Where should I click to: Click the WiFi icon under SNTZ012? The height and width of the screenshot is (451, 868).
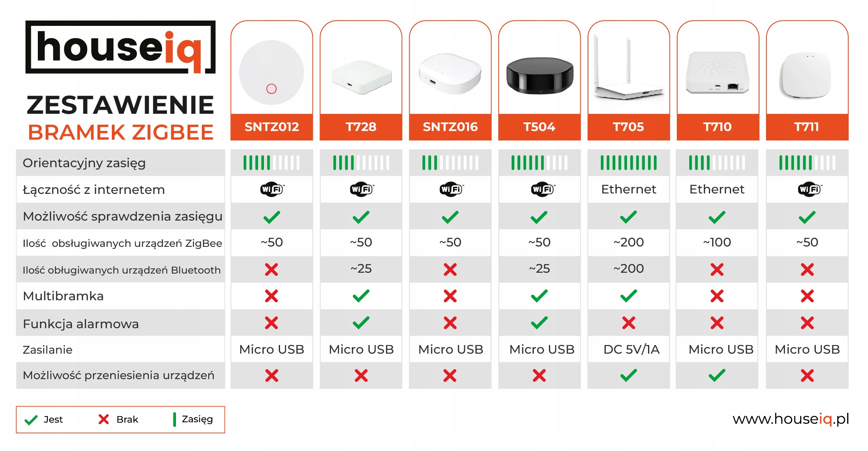[x=272, y=189]
